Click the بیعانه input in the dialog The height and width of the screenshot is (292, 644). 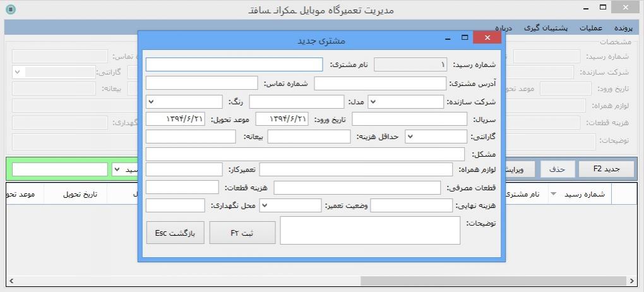pos(191,137)
